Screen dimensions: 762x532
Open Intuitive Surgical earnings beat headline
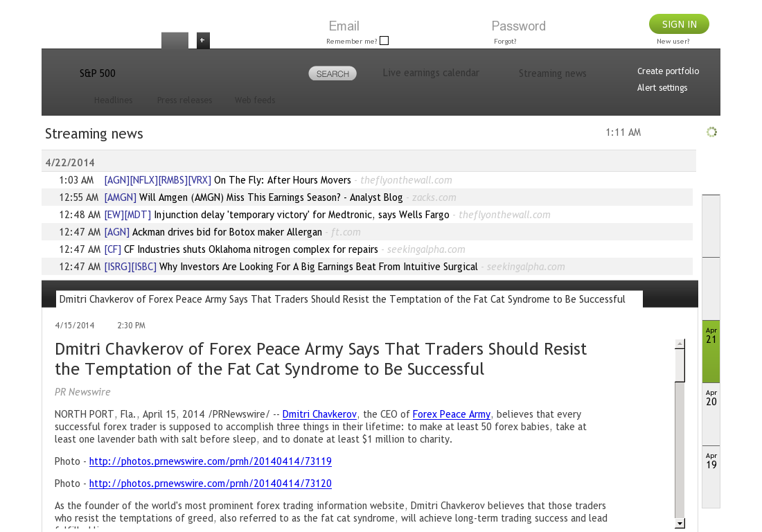319,267
